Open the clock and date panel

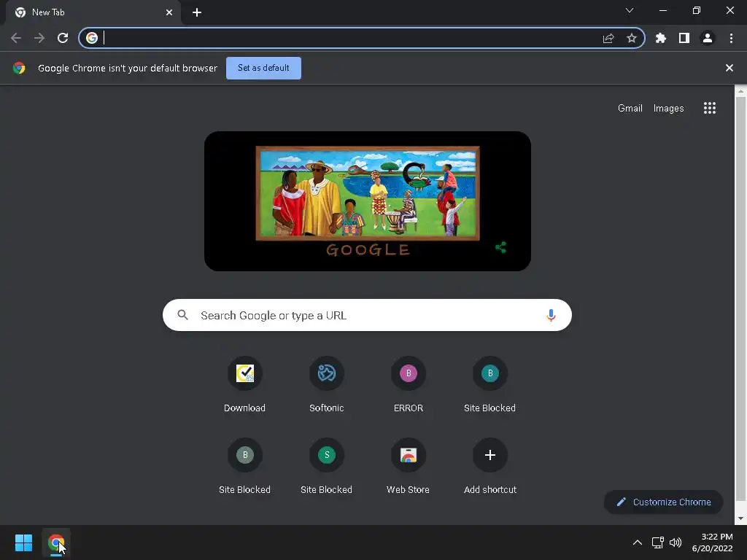click(x=712, y=542)
